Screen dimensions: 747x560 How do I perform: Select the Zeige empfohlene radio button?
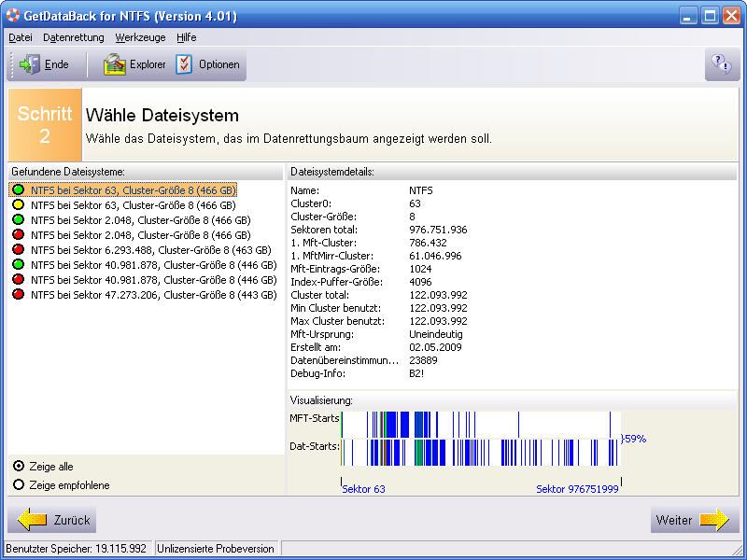coord(19,484)
